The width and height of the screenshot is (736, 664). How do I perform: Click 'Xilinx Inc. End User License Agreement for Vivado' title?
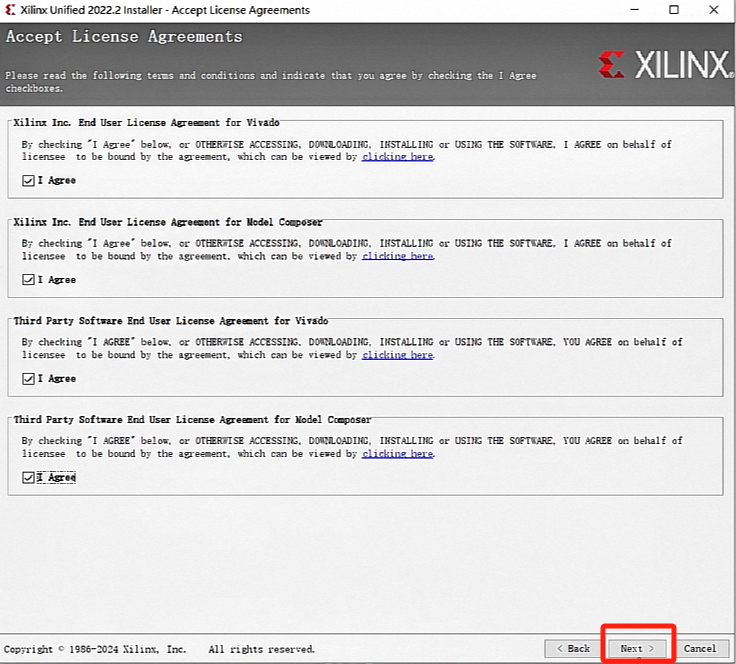(146, 123)
